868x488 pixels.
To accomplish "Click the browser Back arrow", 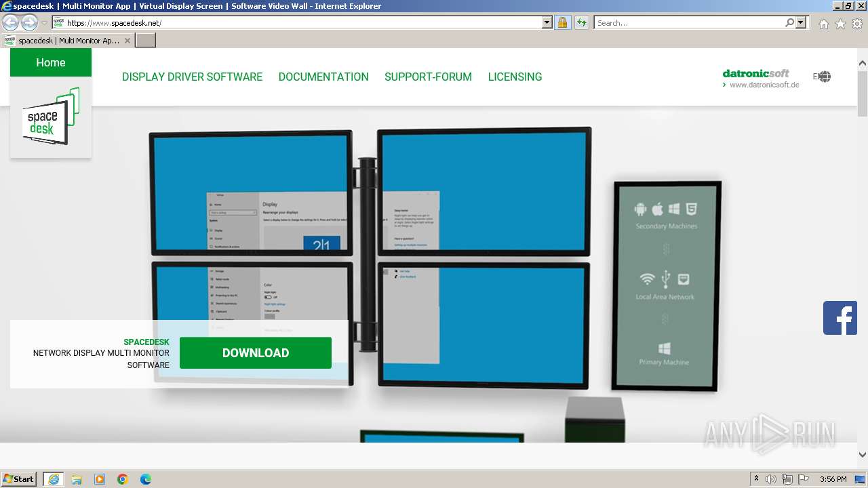I will [x=10, y=22].
